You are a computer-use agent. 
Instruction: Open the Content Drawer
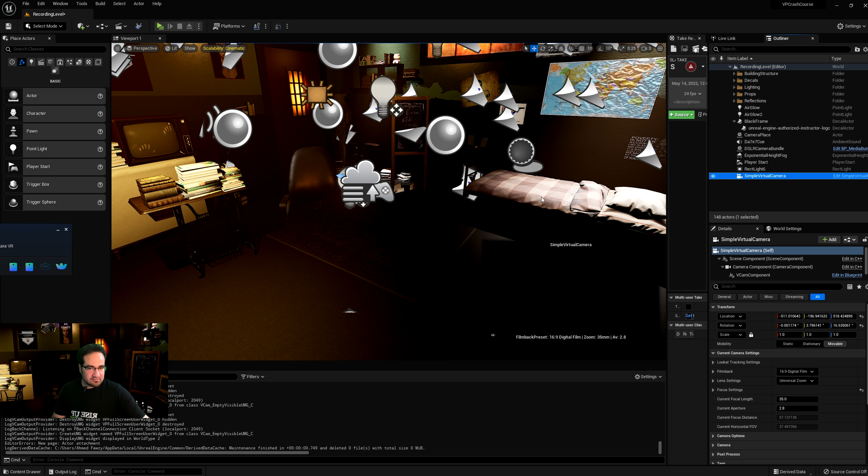pyautogui.click(x=22, y=472)
